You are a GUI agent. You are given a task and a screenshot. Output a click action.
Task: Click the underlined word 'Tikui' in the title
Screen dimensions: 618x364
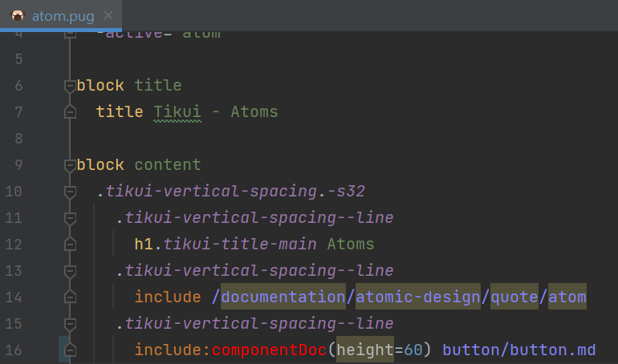(177, 111)
